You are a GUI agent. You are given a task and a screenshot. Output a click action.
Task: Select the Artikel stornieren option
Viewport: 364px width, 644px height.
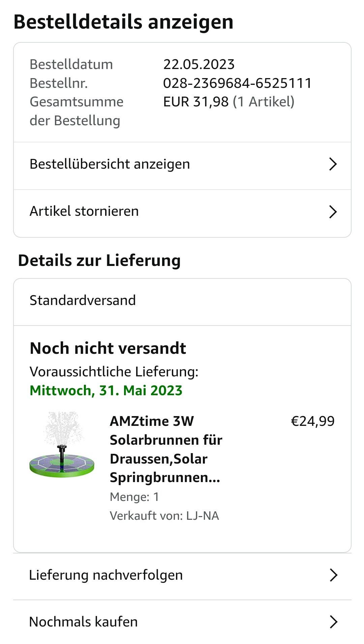coord(84,211)
